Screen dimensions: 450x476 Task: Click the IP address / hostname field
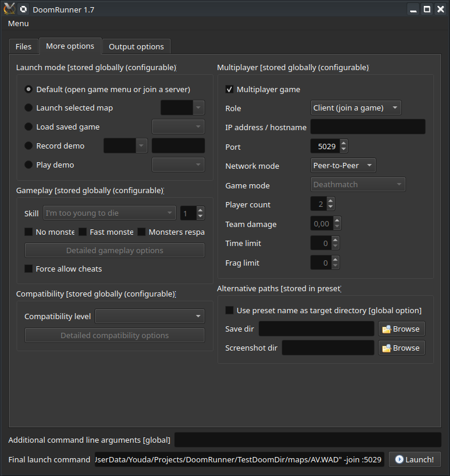coord(367,127)
